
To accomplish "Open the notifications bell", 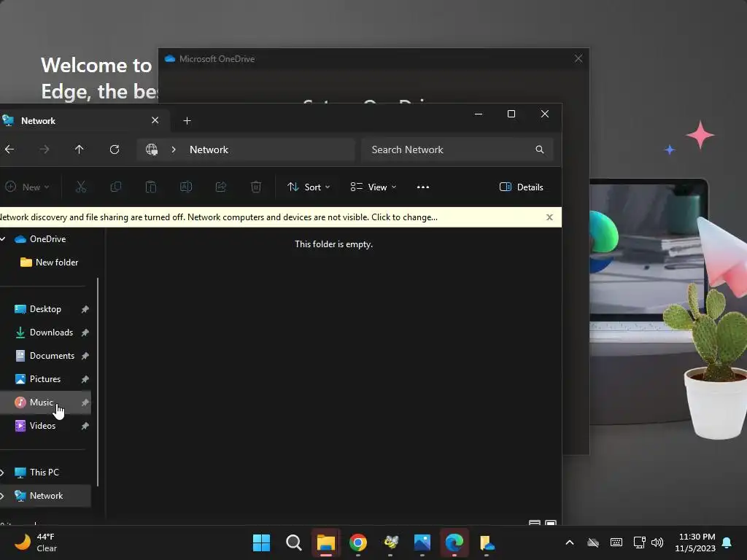I will (x=727, y=542).
